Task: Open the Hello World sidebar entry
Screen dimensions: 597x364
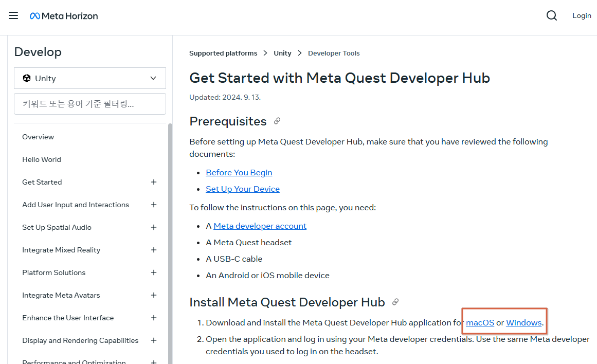Action: (41, 159)
